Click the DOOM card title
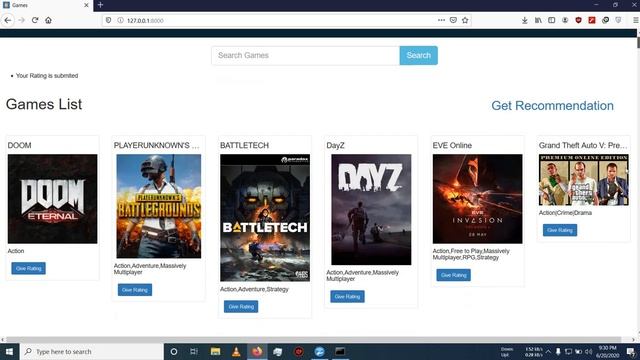This screenshot has height=360, width=640. (20, 145)
